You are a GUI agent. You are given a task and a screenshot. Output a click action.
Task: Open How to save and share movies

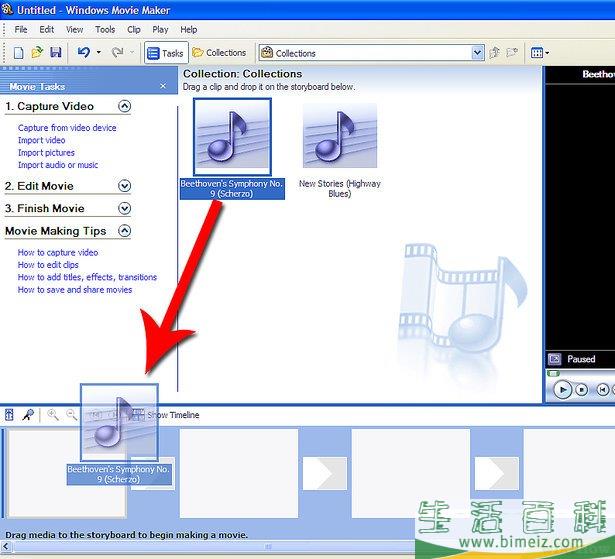[x=75, y=290]
